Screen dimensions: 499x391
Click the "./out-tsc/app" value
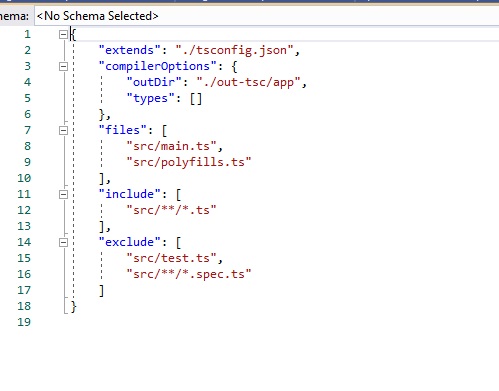249,82
